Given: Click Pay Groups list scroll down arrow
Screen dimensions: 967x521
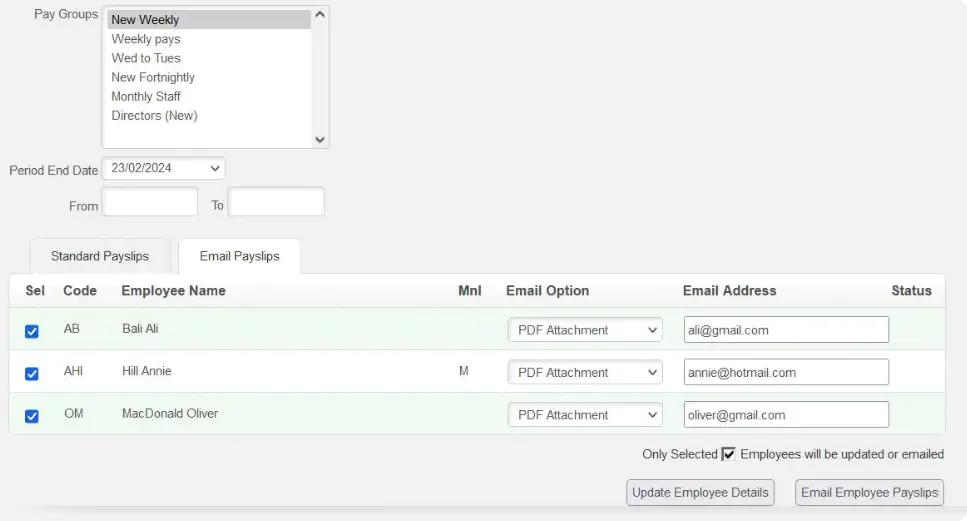Looking at the screenshot, I should tap(319, 139).
